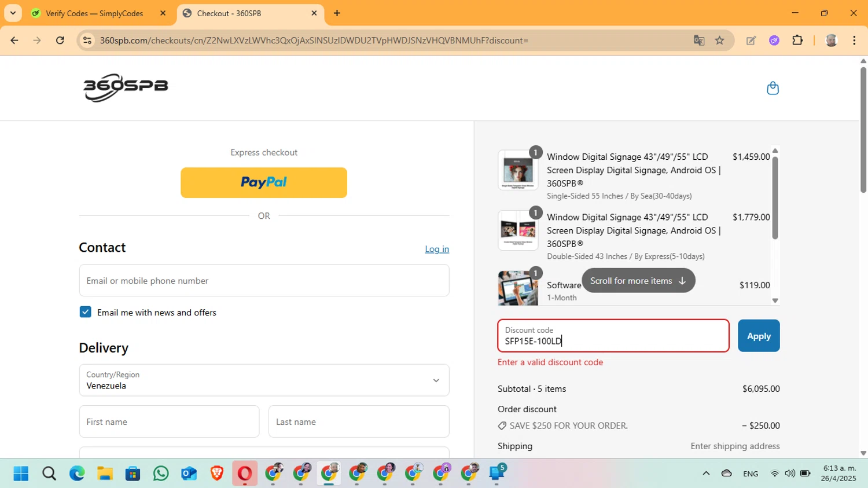Click the Last name field
The height and width of the screenshot is (488, 868).
pos(359,421)
